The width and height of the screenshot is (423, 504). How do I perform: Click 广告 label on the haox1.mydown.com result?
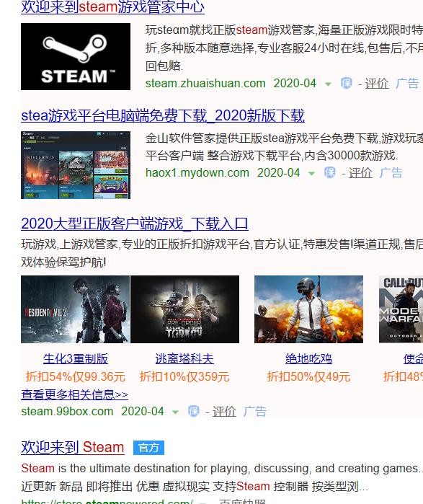coord(391,173)
